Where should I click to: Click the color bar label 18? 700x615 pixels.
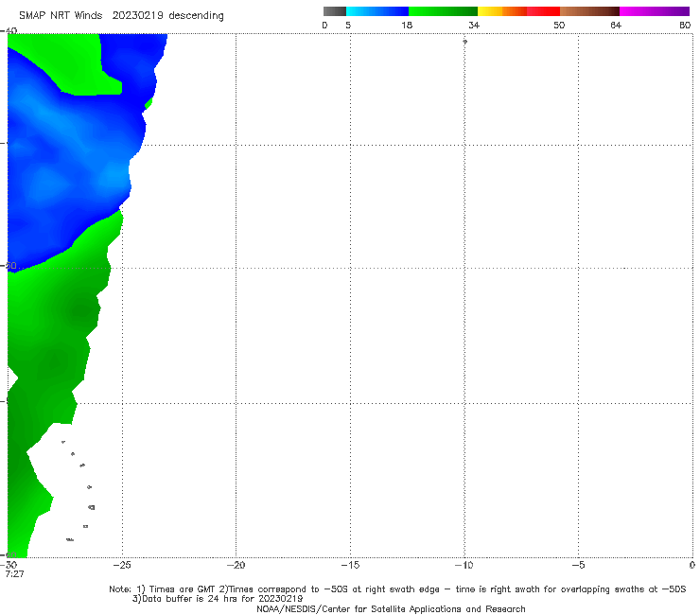407,25
